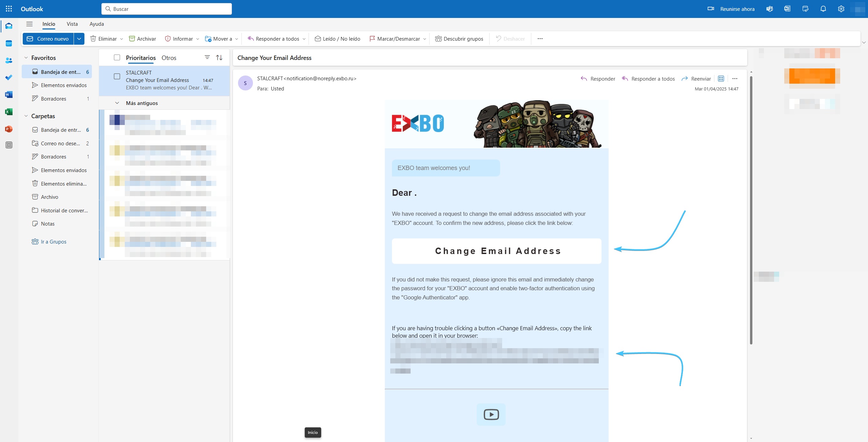
Task: Open Eliminar dropdown arrow
Action: (121, 39)
